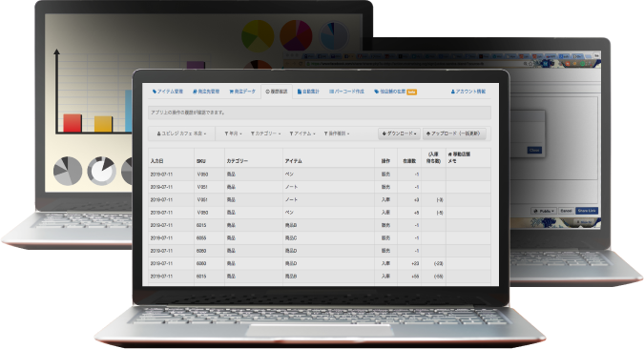Image resolution: width=644 pixels, height=349 pixels.
Task: Expand the ユビレジ カフェ 本店 store dropdown
Action: pyautogui.click(x=181, y=133)
